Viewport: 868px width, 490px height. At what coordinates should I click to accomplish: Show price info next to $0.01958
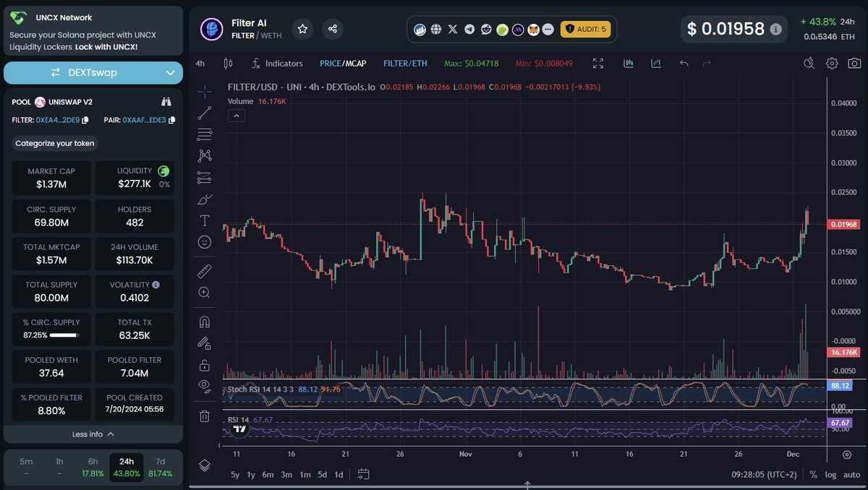coord(775,30)
